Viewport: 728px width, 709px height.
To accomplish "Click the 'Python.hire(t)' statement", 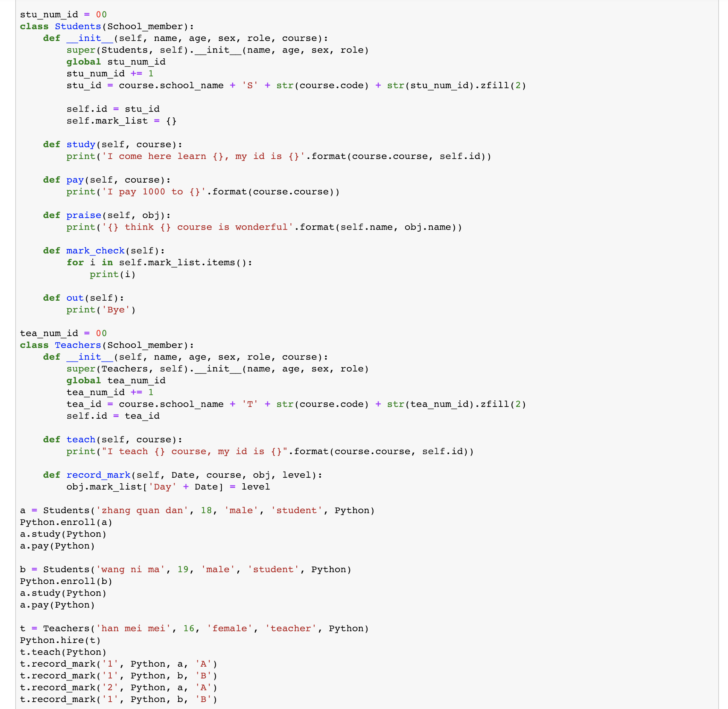I will (60, 641).
